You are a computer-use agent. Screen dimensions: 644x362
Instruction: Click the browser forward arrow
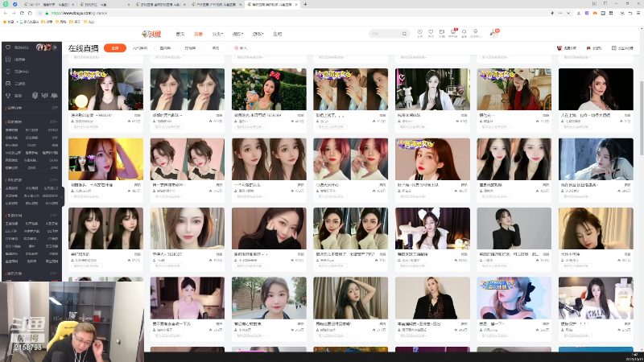14,13
